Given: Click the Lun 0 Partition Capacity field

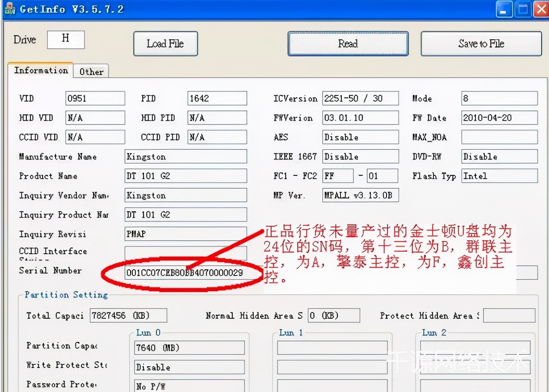Looking at the screenshot, I should pyautogui.click(x=189, y=348).
